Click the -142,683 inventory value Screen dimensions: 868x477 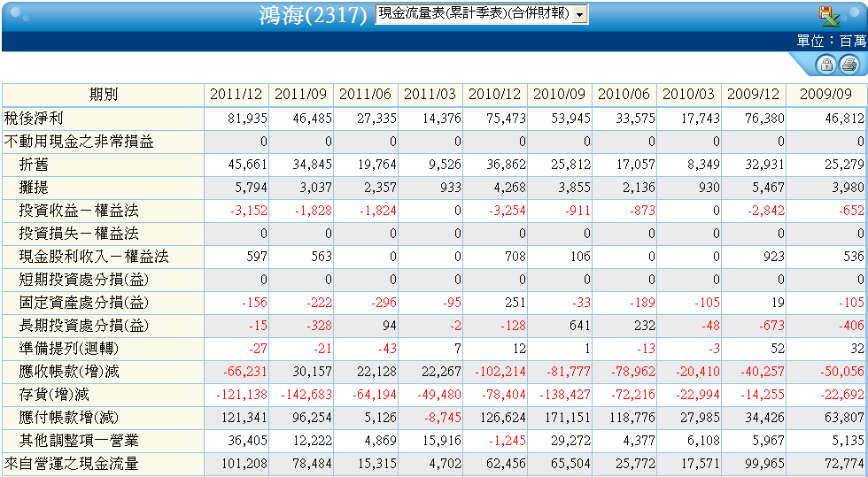[306, 395]
